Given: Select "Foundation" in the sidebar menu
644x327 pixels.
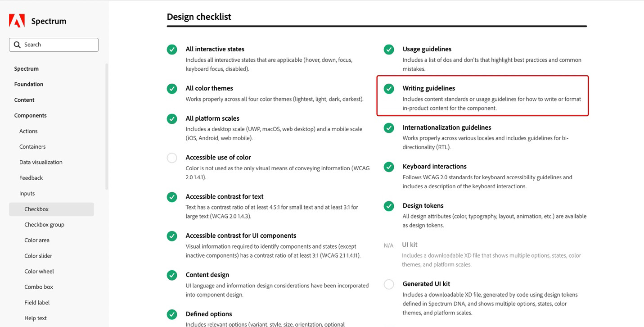Looking at the screenshot, I should [28, 84].
